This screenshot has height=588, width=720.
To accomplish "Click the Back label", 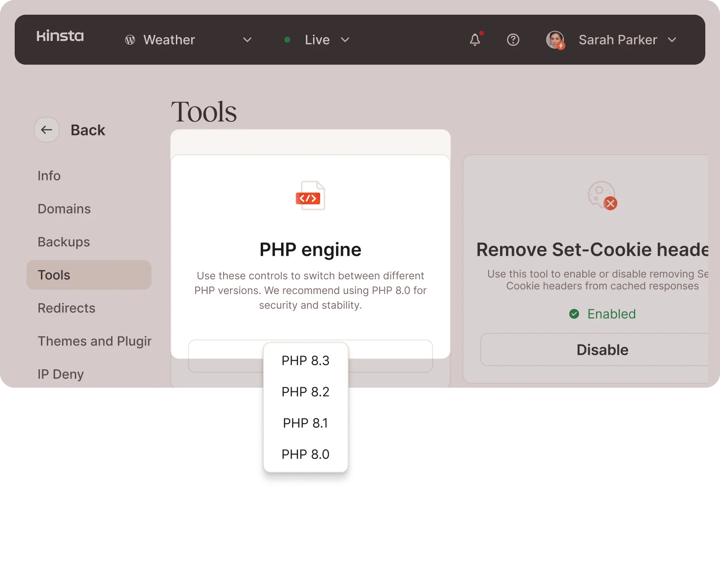I will point(88,130).
